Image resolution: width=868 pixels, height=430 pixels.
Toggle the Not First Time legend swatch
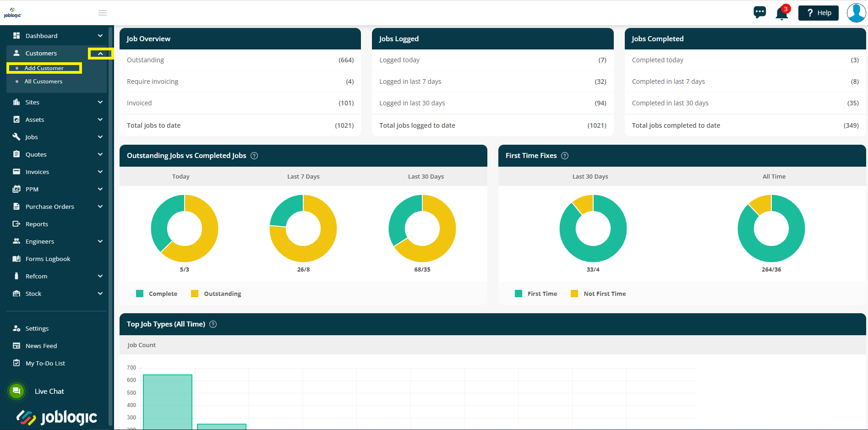coord(574,294)
